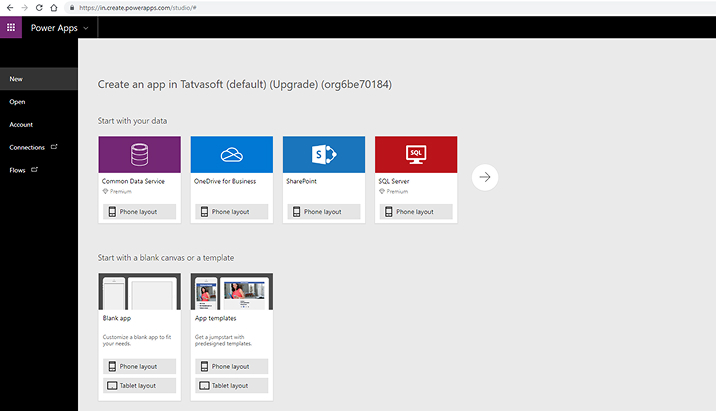Open the app launcher waffle icon
The height and width of the screenshot is (411, 716).
coord(11,27)
